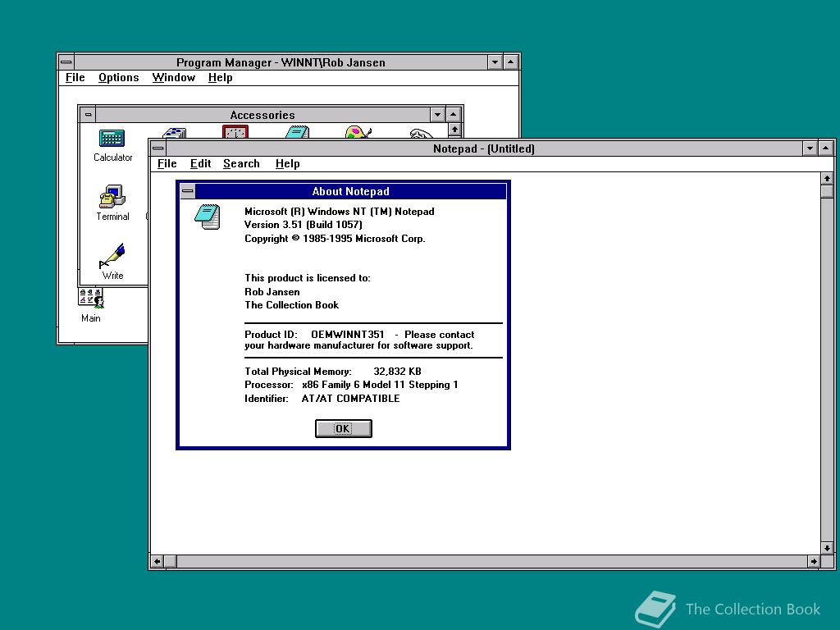This screenshot has width=840, height=630.
Task: Select the Paintbrush palette icon in Accessories
Action: click(358, 132)
